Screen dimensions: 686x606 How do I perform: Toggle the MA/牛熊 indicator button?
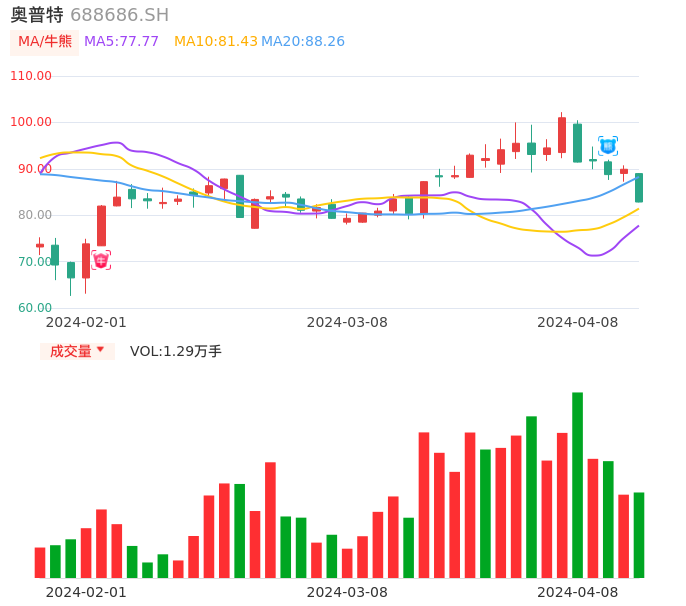[45, 42]
